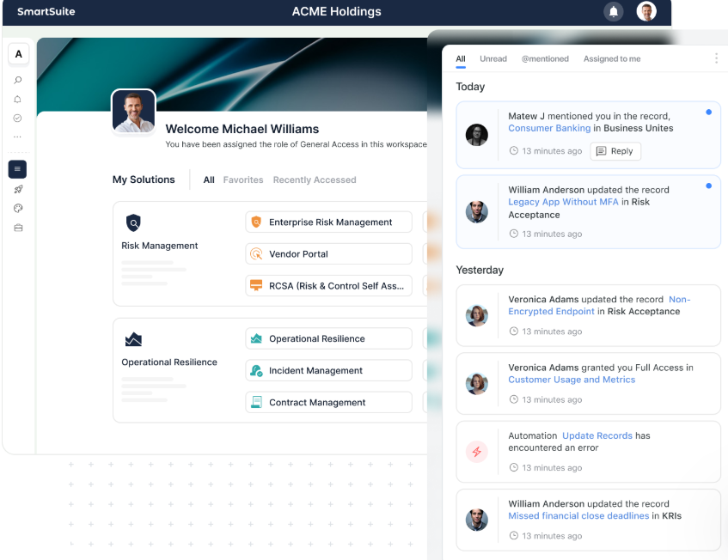Image resolution: width=728 pixels, height=560 pixels.
Task: Click the Operational Resilience chart icon
Action: coord(133,339)
